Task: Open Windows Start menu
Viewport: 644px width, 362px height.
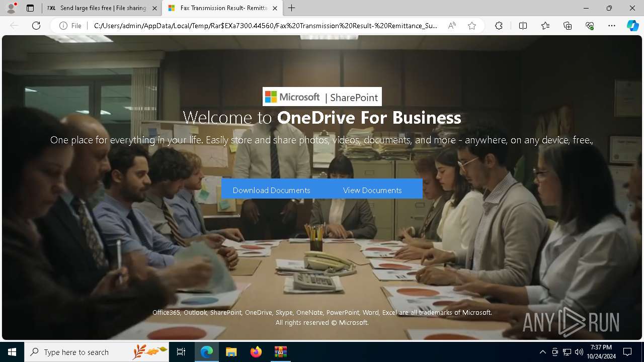Action: click(x=12, y=352)
